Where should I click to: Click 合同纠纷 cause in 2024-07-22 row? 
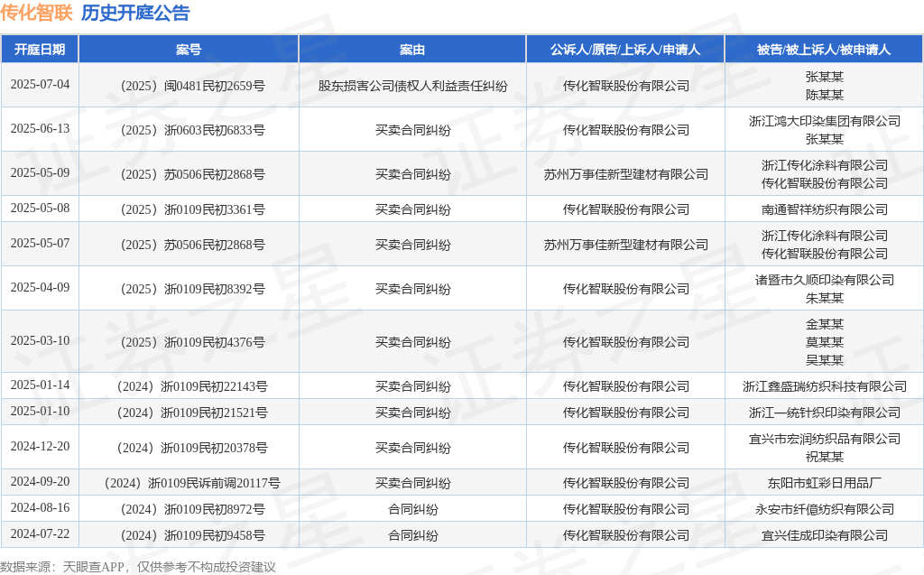(x=412, y=535)
